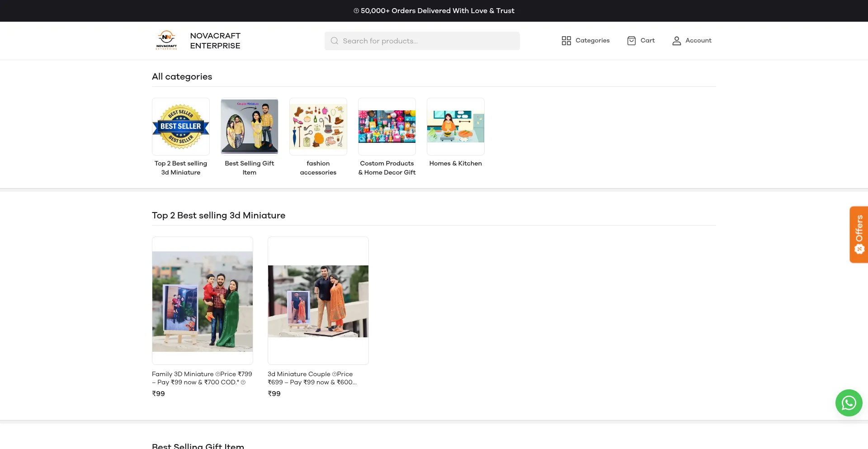
Task: Open the WhatsApp chat button
Action: (x=849, y=402)
